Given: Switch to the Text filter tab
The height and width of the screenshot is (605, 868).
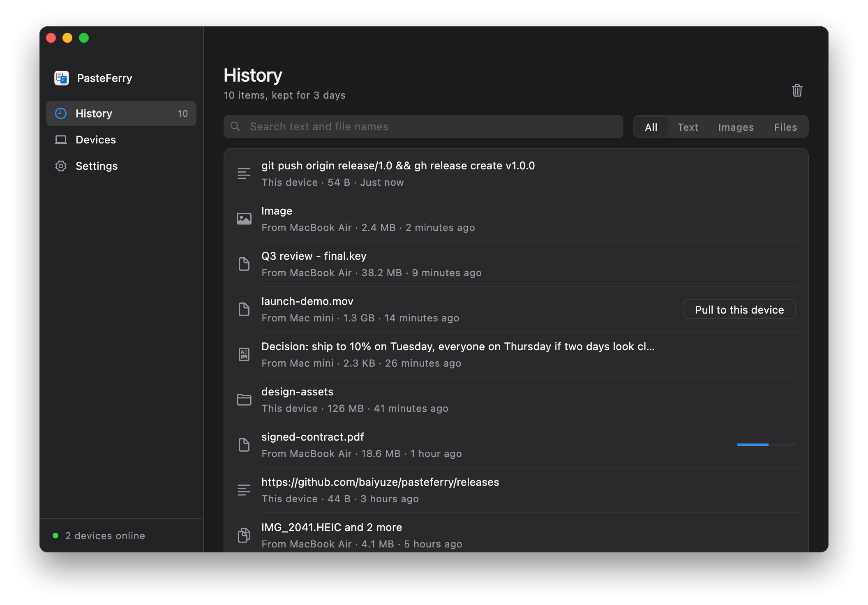Looking at the screenshot, I should pyautogui.click(x=688, y=127).
